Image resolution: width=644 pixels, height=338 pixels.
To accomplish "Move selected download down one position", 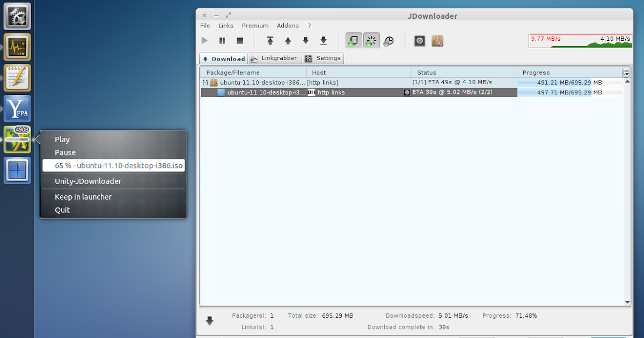I will point(305,40).
